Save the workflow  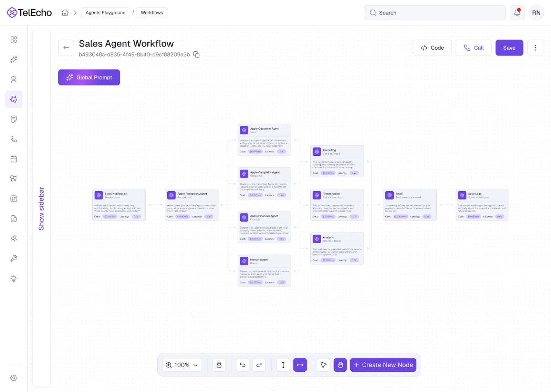coord(509,48)
